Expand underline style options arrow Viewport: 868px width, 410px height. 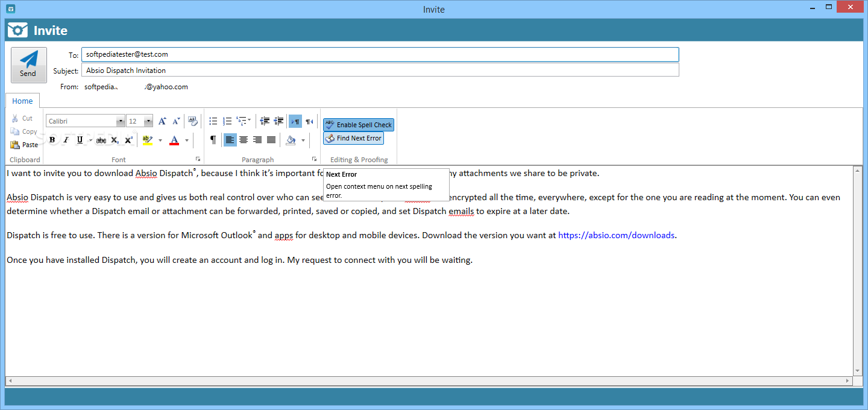click(90, 140)
